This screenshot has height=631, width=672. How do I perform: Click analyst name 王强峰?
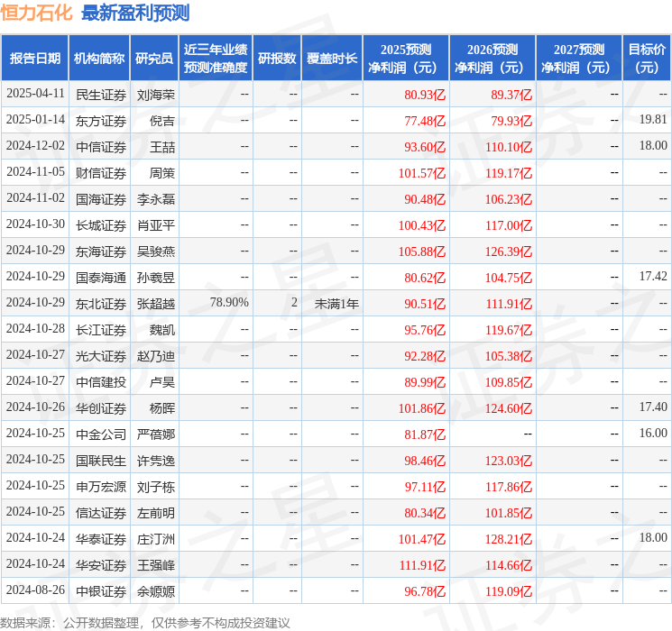pos(155,565)
